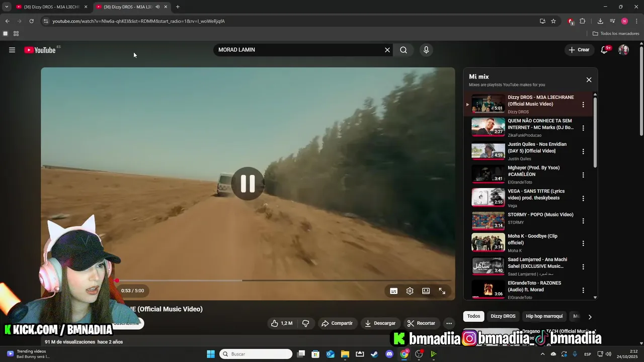Play Justin Quiles Nos Envidian thumbnail

(x=488, y=151)
